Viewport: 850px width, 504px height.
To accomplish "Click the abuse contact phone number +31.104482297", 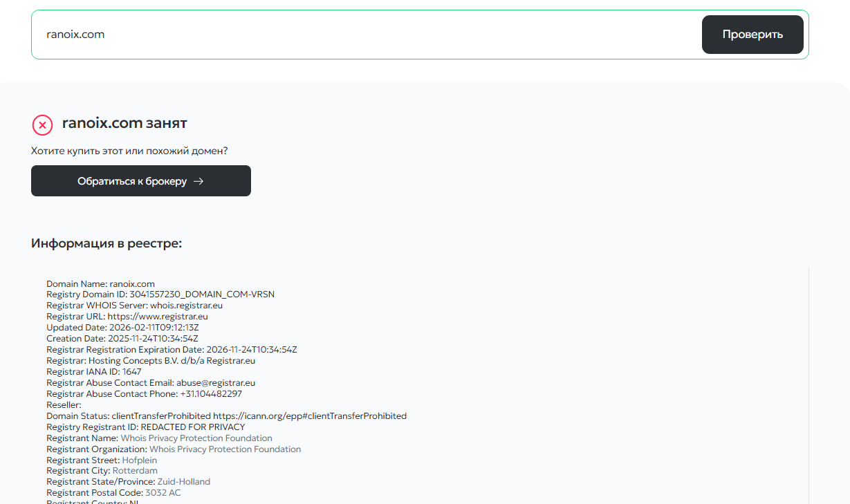I will [x=211, y=394].
